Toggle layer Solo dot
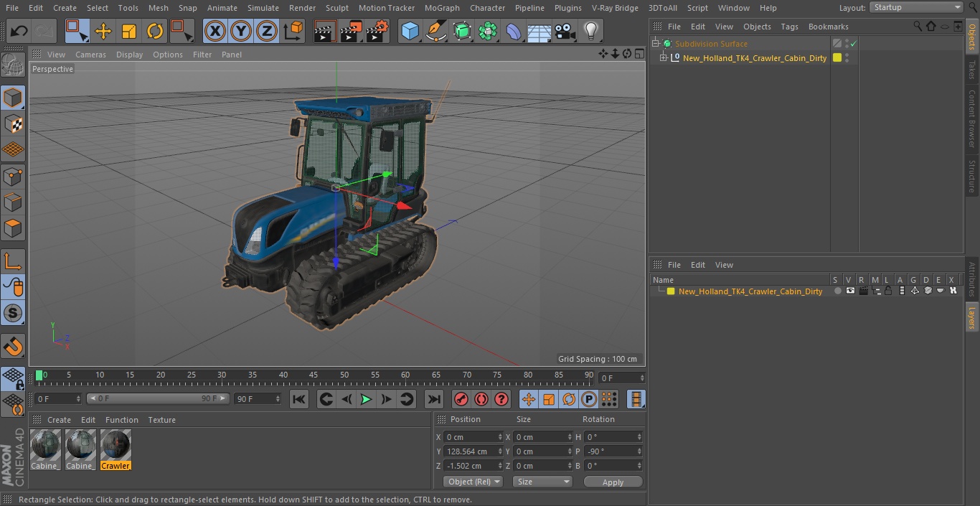This screenshot has width=980, height=506. click(x=837, y=291)
